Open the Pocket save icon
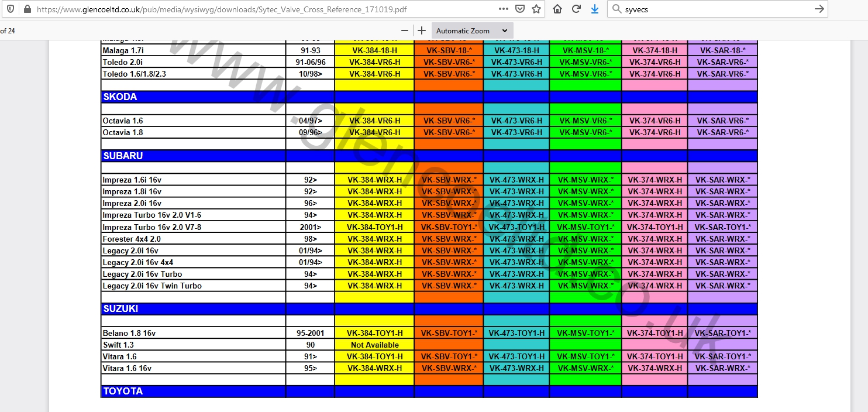 (x=519, y=9)
